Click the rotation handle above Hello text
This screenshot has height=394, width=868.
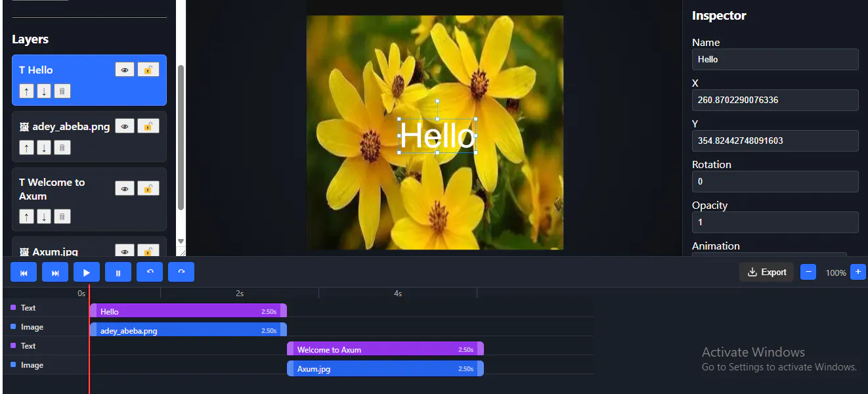coord(437,101)
